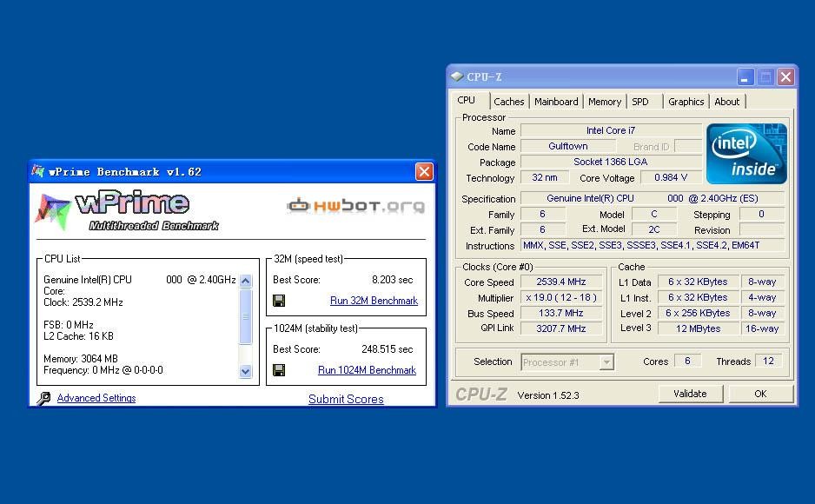Click the wPrime title bar app icon
Image resolution: width=815 pixels, height=504 pixels.
click(x=38, y=171)
